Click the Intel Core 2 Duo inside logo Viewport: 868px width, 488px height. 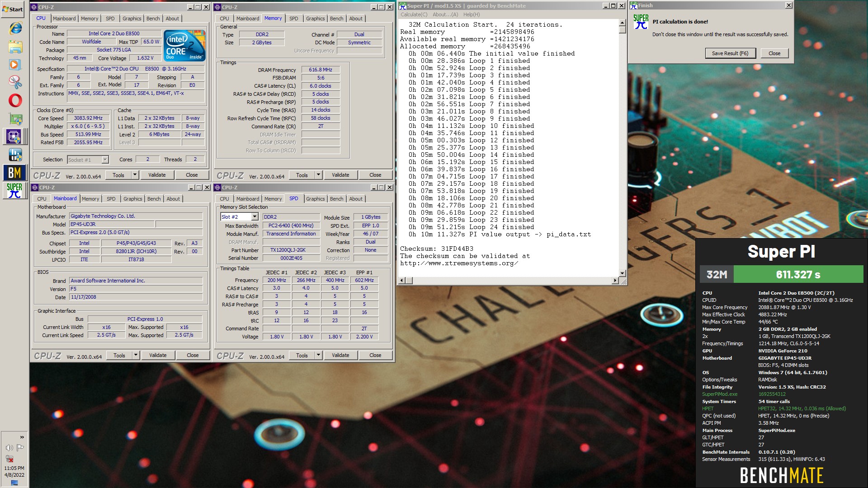click(184, 46)
